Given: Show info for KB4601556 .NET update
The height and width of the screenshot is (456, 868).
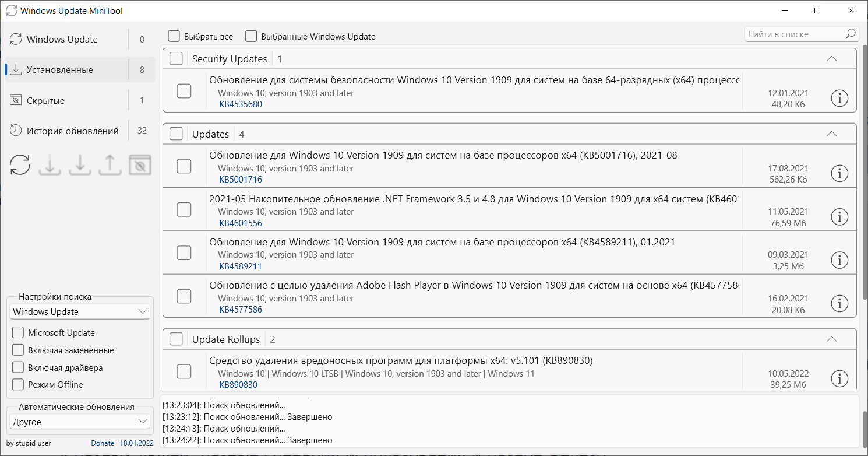Looking at the screenshot, I should tap(839, 216).
